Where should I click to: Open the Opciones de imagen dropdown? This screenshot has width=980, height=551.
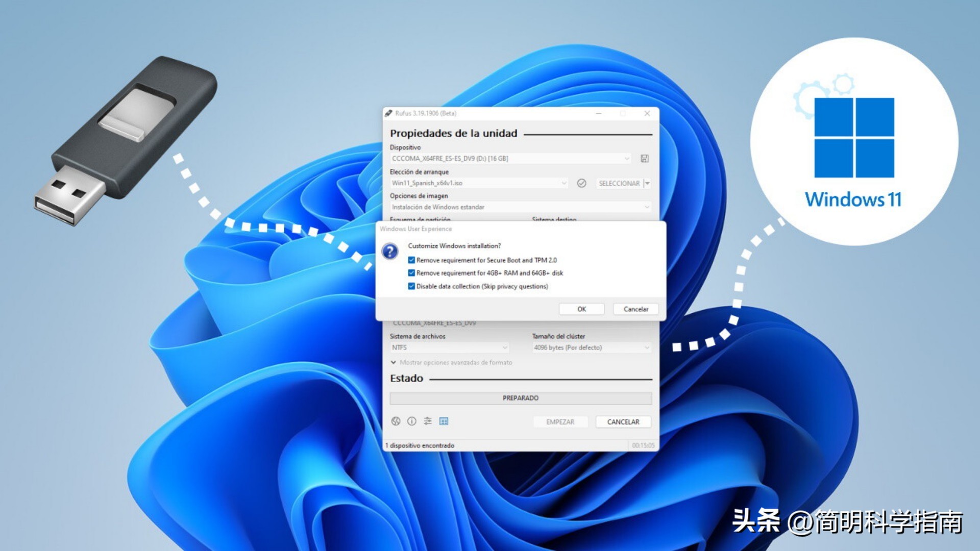point(647,207)
